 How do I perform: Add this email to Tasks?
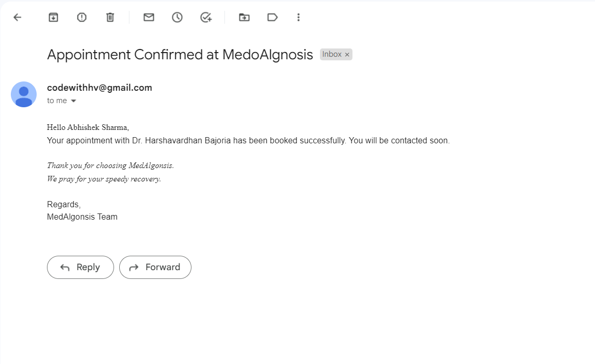click(206, 18)
